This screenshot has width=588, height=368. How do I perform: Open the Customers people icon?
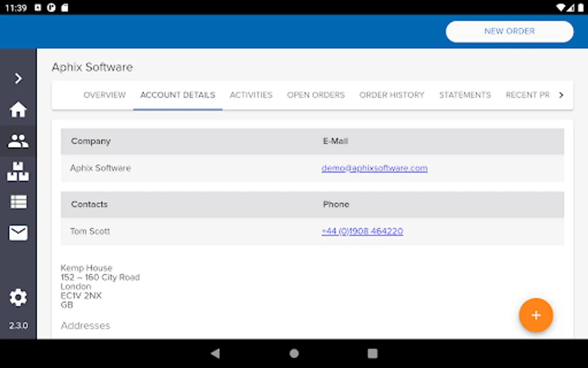click(x=18, y=141)
